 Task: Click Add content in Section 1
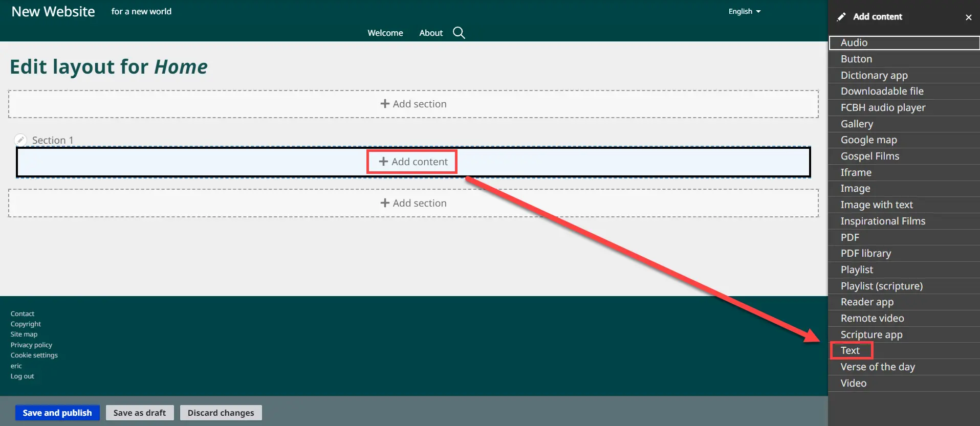coord(412,162)
